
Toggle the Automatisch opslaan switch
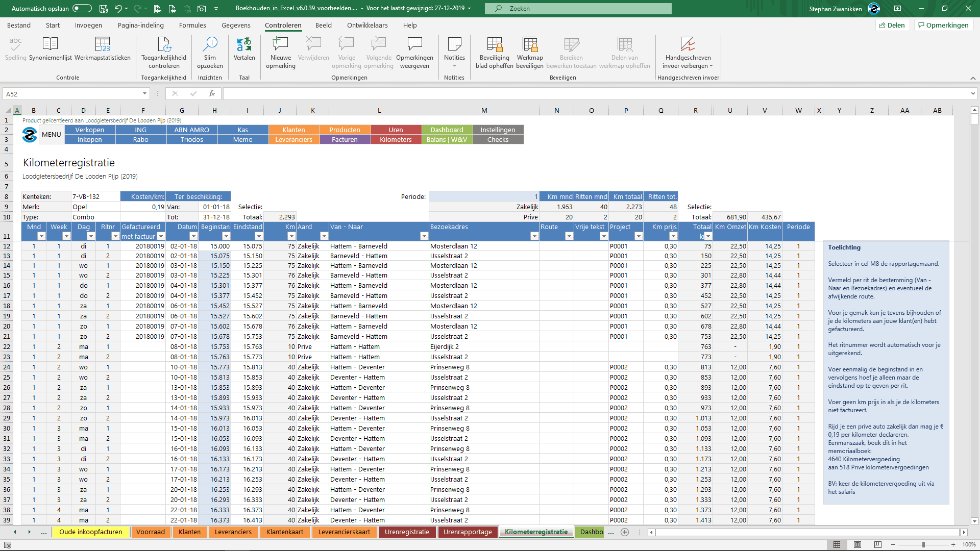click(x=82, y=8)
